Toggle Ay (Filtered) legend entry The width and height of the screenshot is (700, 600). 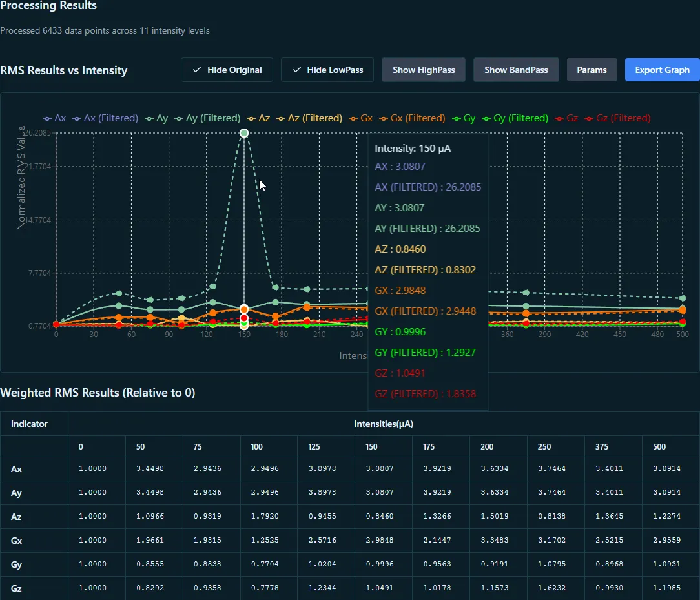[207, 118]
